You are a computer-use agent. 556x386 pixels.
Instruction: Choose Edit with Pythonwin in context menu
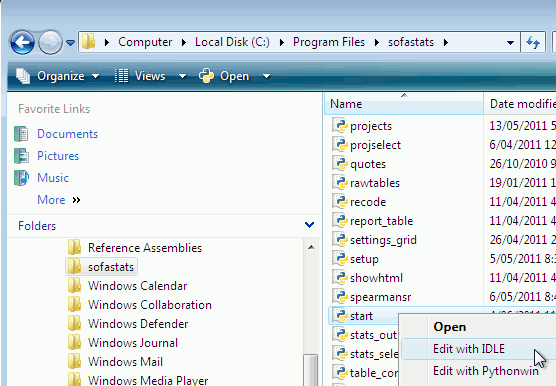485,371
